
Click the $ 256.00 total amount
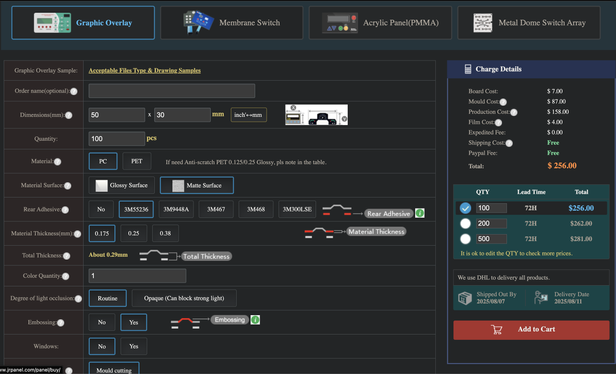click(562, 166)
